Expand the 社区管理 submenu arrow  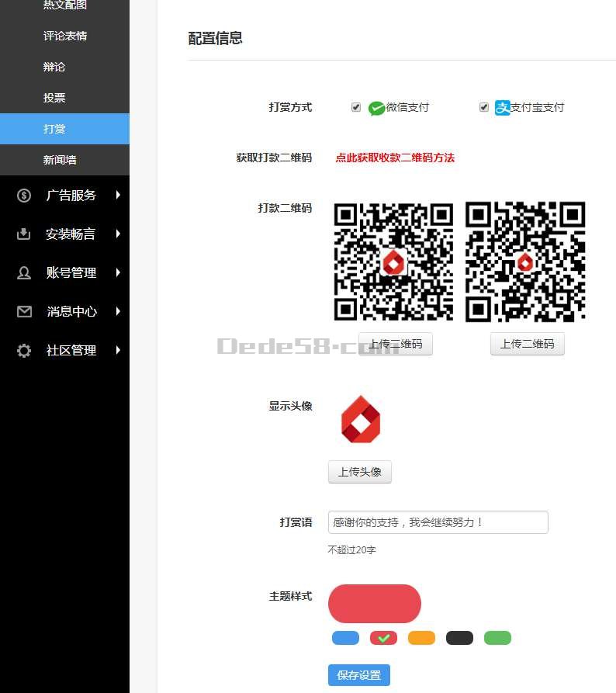pos(118,350)
